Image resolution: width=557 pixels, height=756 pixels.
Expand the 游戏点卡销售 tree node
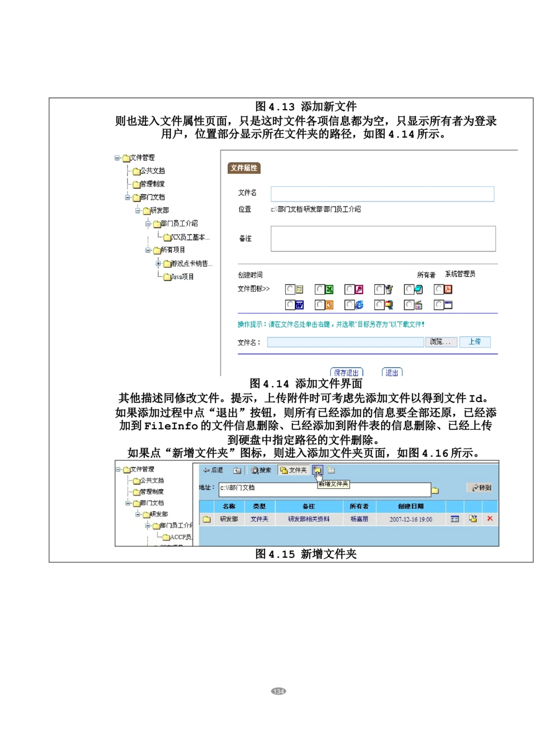(x=158, y=264)
